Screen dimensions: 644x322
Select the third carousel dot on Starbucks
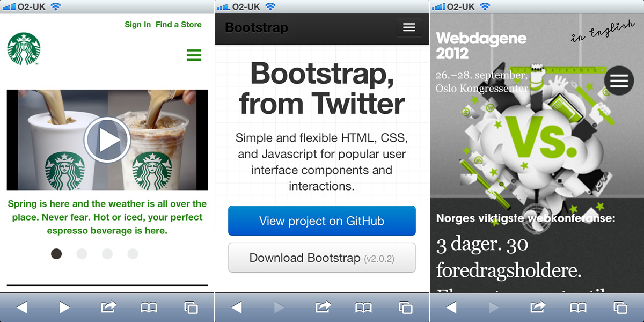tap(107, 254)
